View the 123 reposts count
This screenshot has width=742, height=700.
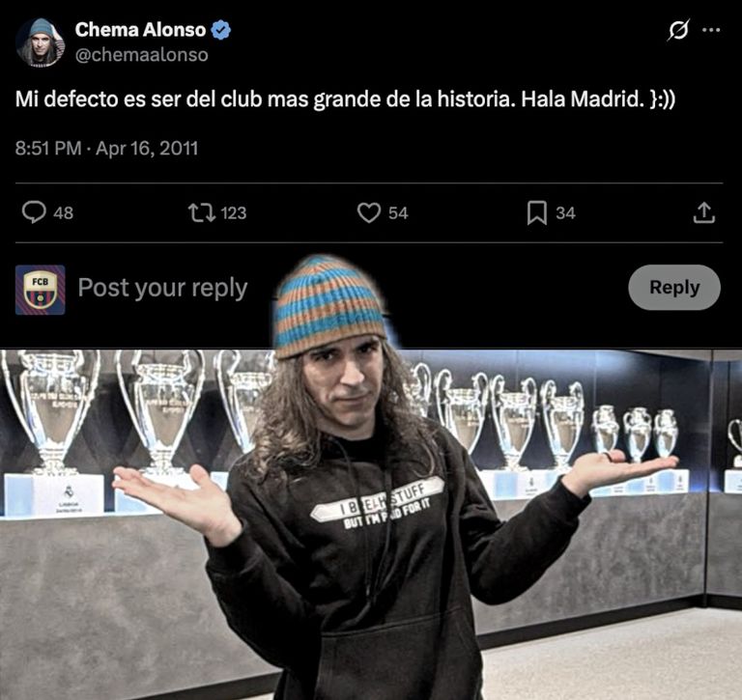(233, 212)
